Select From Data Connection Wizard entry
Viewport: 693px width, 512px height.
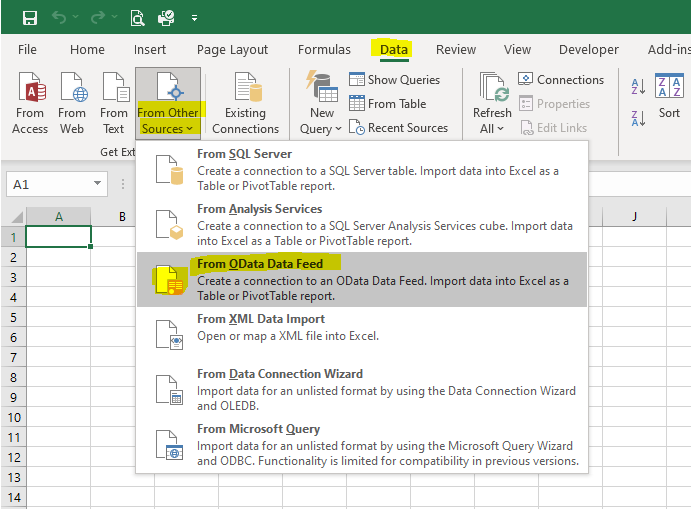[x=362, y=390]
